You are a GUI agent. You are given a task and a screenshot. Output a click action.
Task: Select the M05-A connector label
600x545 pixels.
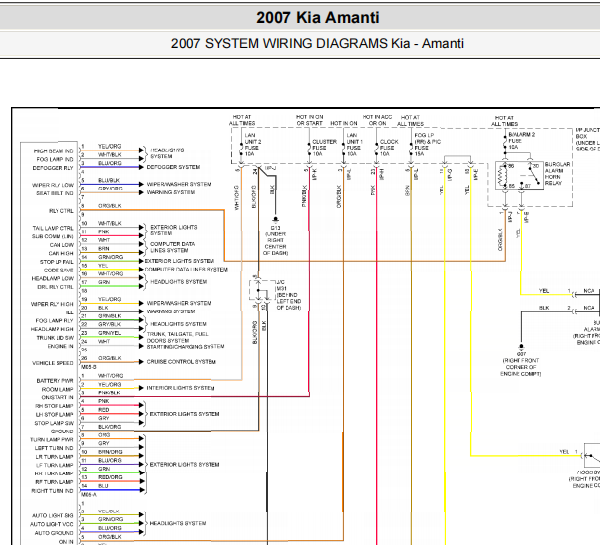(89, 495)
